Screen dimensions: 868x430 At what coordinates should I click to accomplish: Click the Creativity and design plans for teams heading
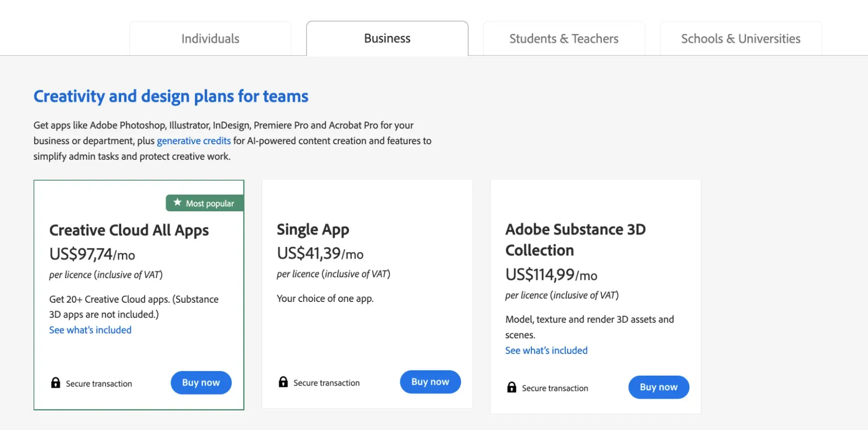(171, 96)
